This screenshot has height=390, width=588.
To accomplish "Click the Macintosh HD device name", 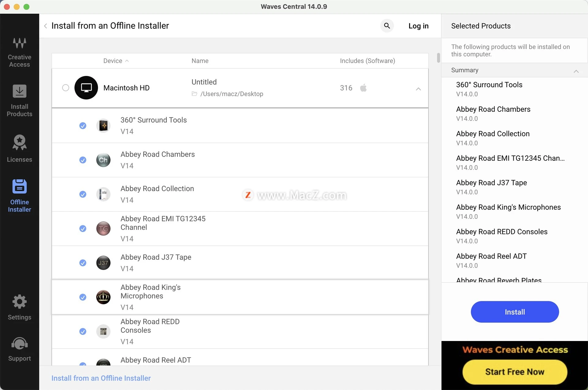I will (x=126, y=88).
